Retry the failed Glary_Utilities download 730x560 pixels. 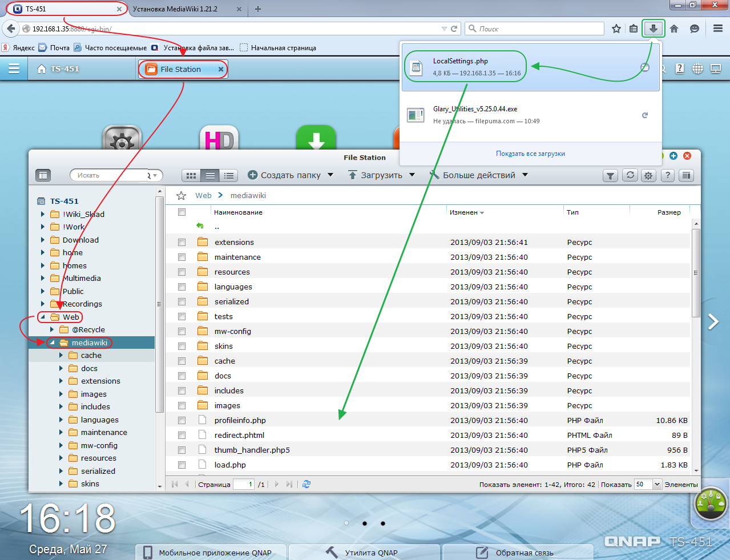pos(645,115)
